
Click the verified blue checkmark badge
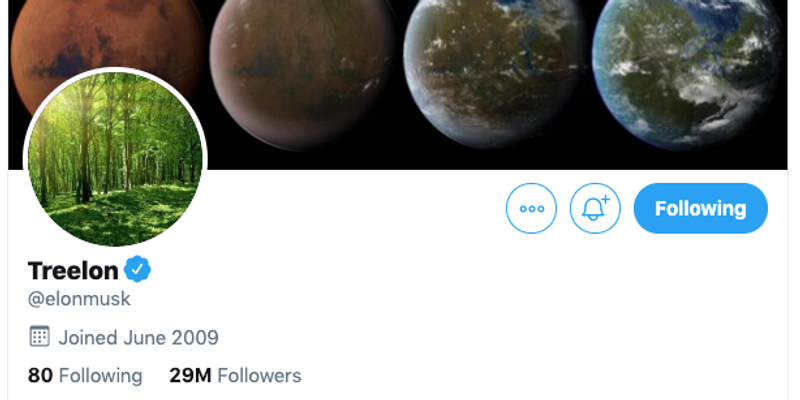137,269
